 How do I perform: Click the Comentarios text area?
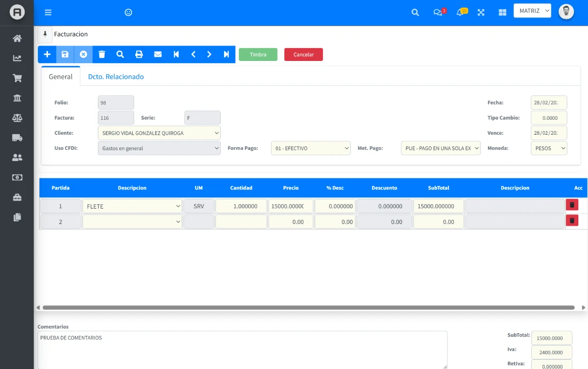pyautogui.click(x=242, y=350)
